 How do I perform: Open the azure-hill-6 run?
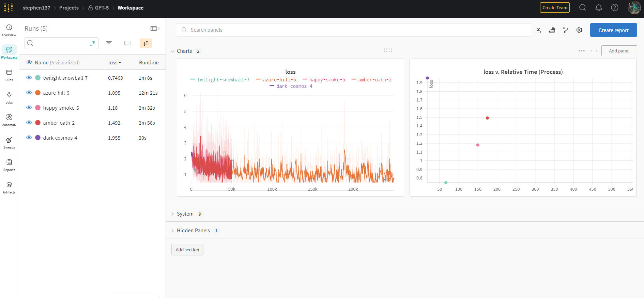point(56,93)
